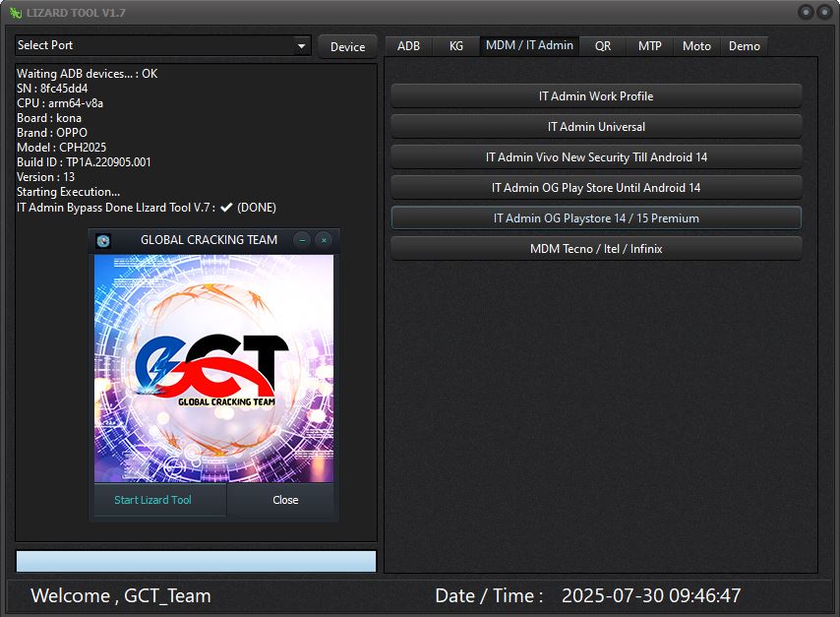The height and width of the screenshot is (617, 840).
Task: Click the Model : CPH2025 log line
Action: 61,148
